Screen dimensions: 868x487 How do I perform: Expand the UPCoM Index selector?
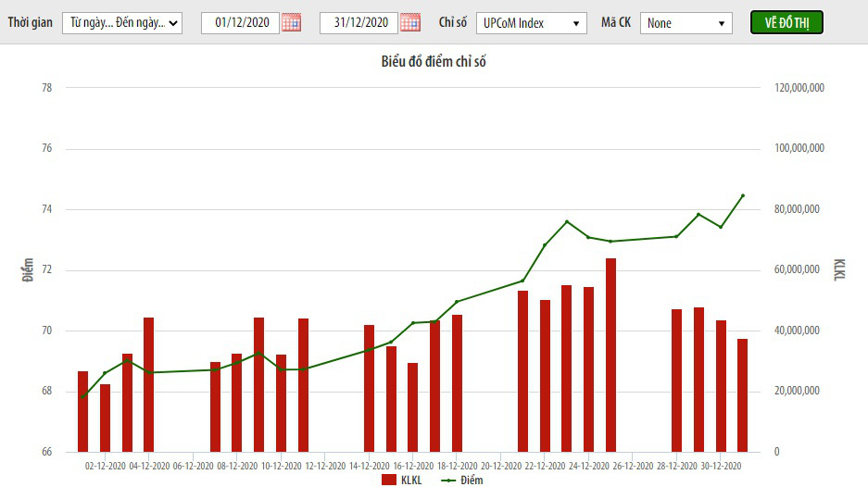[x=532, y=23]
